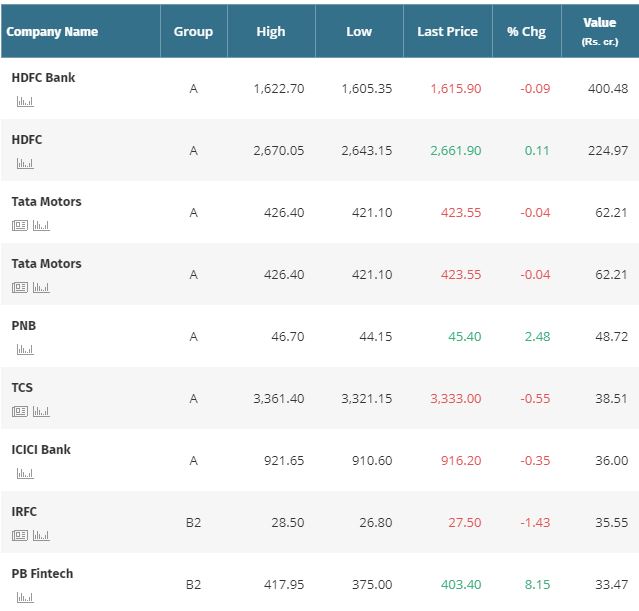Click the Value (Rs. cr.) column header
The image size is (639, 611).
[x=599, y=32]
